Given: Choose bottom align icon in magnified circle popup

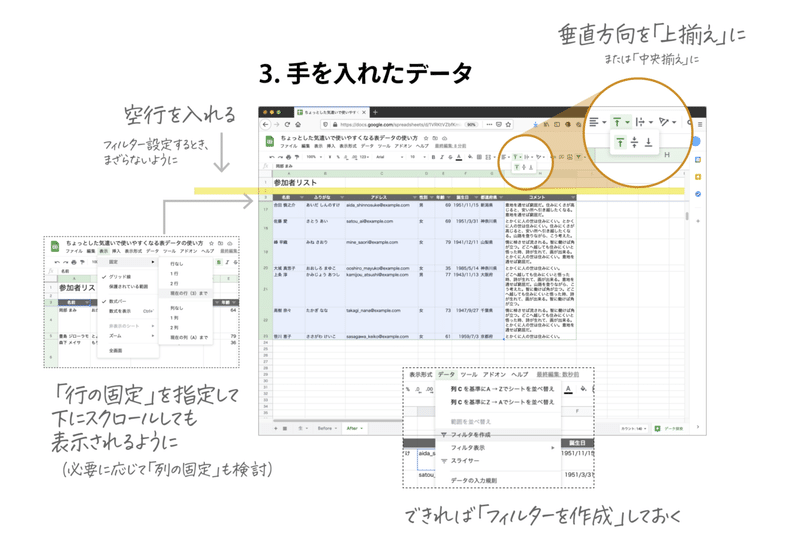Looking at the screenshot, I should coord(648,142).
